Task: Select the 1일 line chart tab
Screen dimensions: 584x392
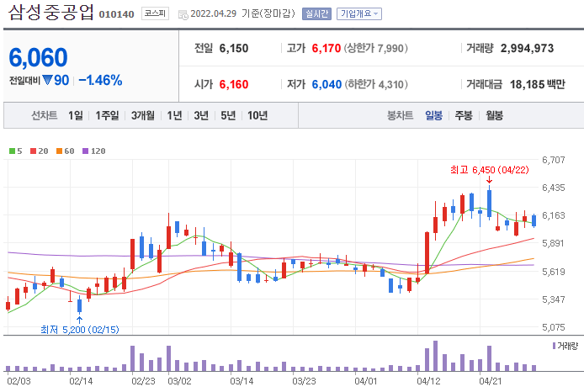Action: (x=75, y=115)
